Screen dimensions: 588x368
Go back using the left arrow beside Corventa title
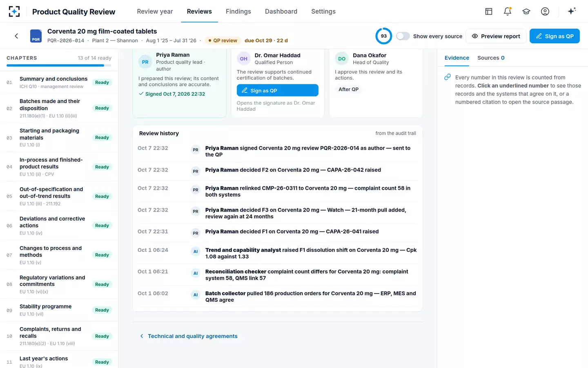(x=16, y=36)
